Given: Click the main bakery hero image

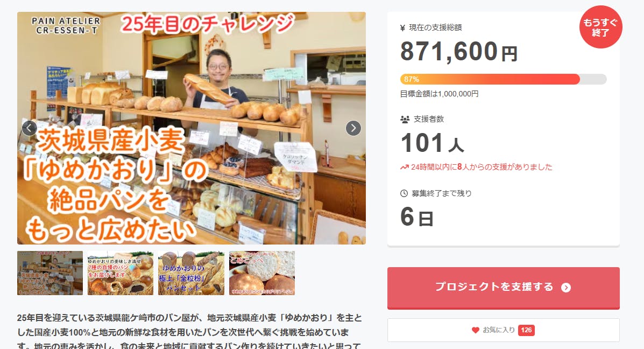Looking at the screenshot, I should coord(192,128).
